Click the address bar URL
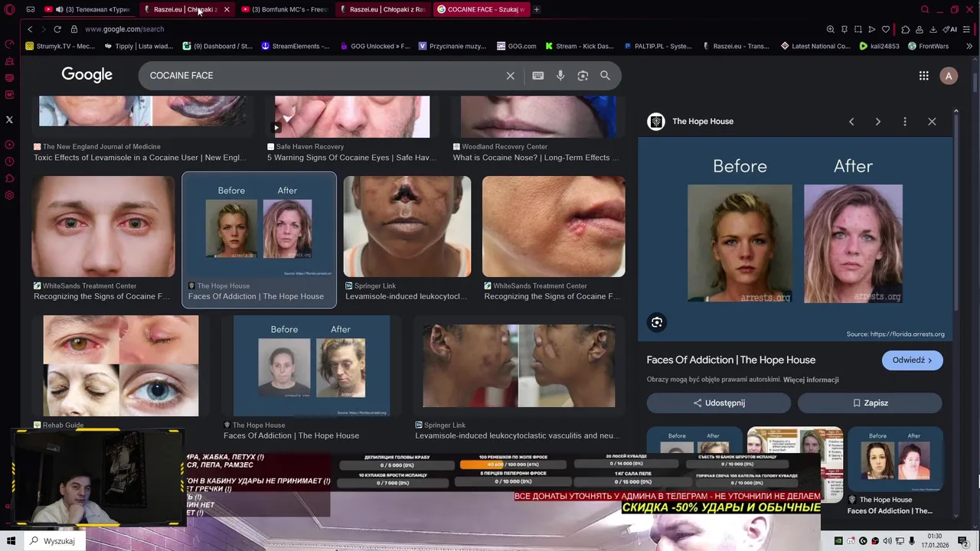 [124, 29]
